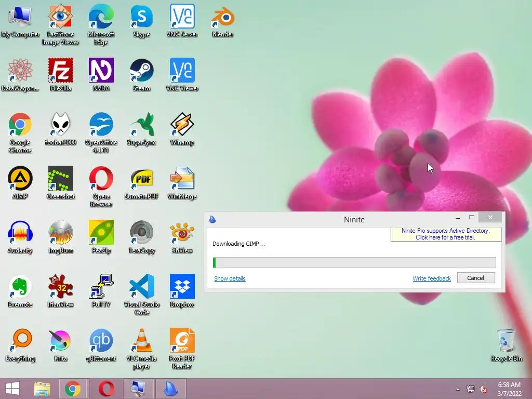Switch to Ninite taskbar button

point(170,389)
